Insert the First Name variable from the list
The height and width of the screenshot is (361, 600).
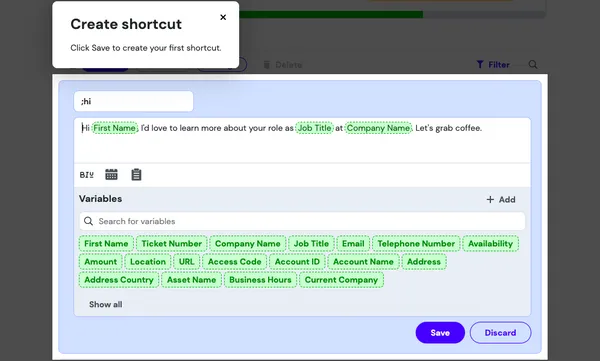(106, 243)
